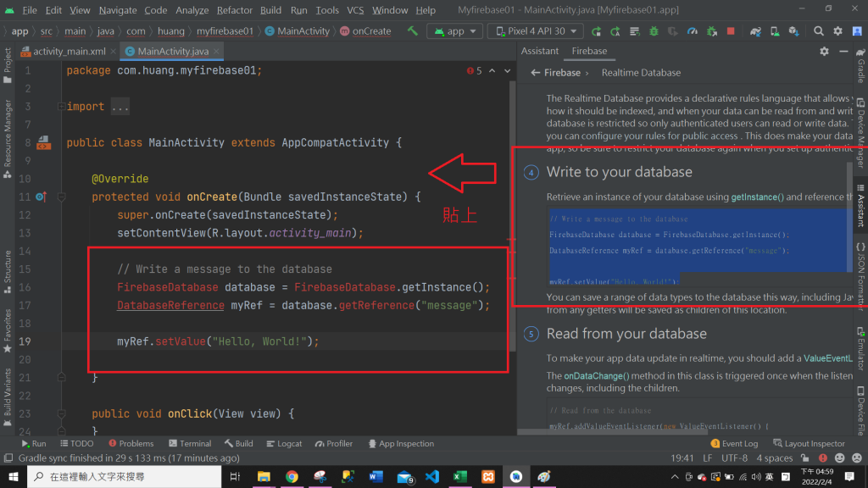The image size is (868, 488).
Task: Select the Firebase tab
Action: coord(589,51)
